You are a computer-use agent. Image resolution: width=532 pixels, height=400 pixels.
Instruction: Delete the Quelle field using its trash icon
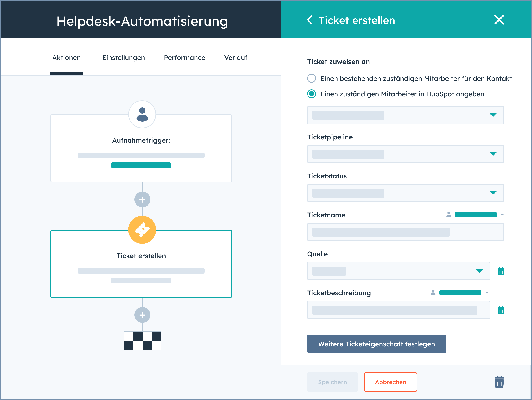[501, 271]
